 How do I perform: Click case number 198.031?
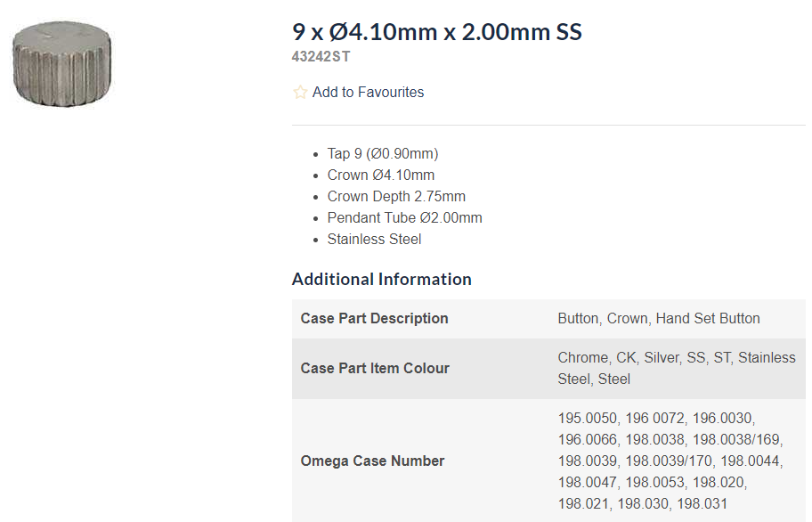pos(702,503)
